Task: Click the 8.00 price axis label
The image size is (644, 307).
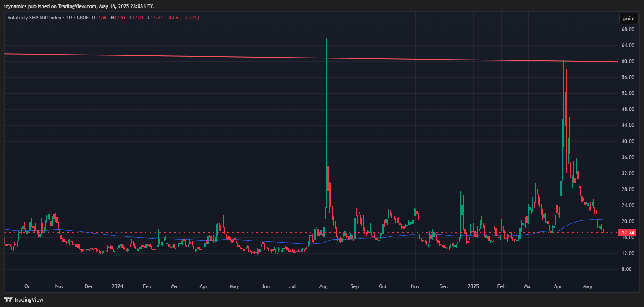Action: [x=628, y=269]
